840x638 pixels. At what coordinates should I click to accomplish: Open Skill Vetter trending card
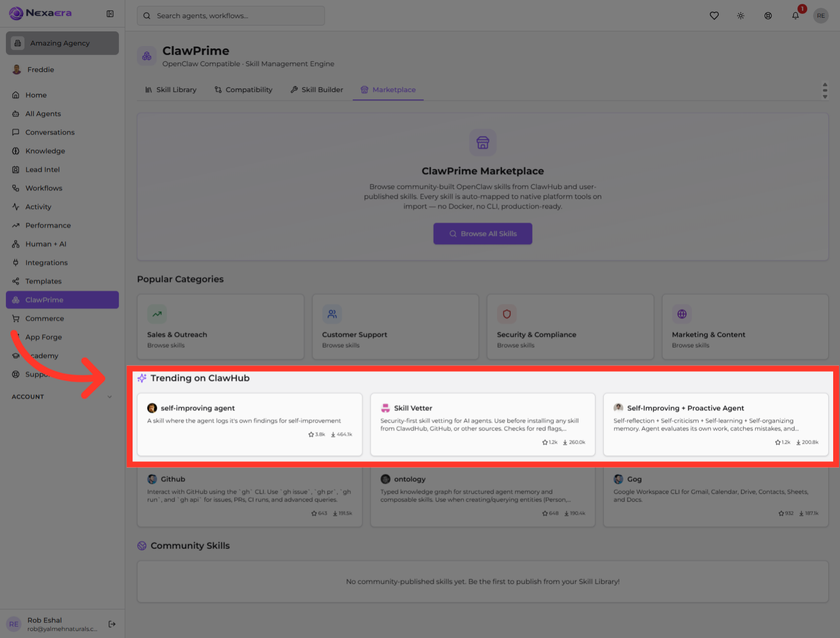click(x=483, y=424)
